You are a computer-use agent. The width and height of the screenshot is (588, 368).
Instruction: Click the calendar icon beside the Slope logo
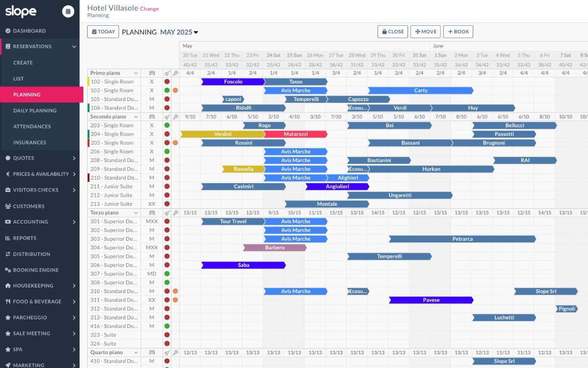[68, 11]
